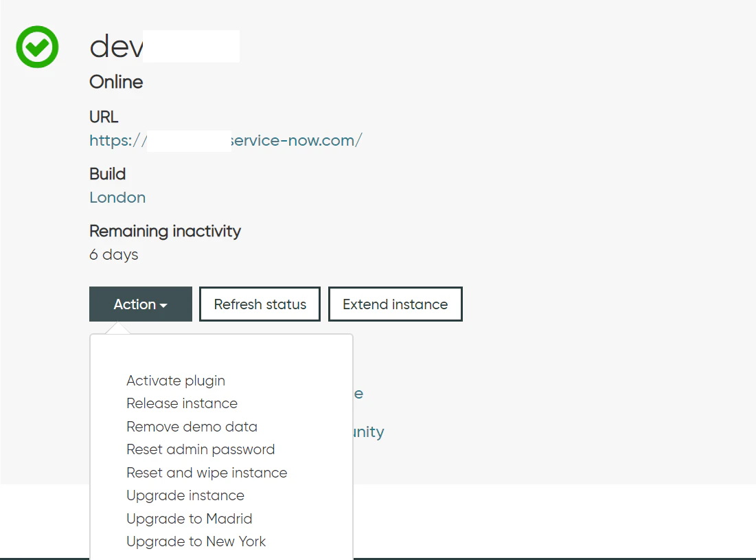The height and width of the screenshot is (560, 756).
Task: Choose Release instance in the Action menu
Action: 182,403
